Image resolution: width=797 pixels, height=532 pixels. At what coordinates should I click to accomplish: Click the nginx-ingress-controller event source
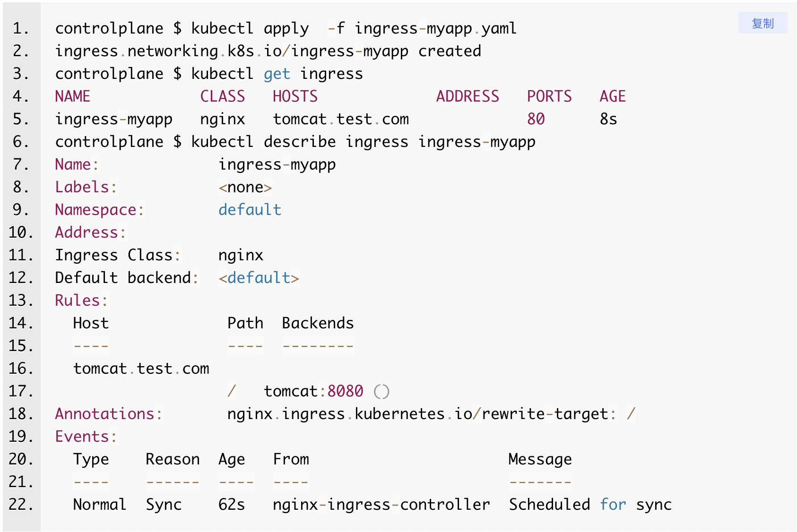[381, 505]
